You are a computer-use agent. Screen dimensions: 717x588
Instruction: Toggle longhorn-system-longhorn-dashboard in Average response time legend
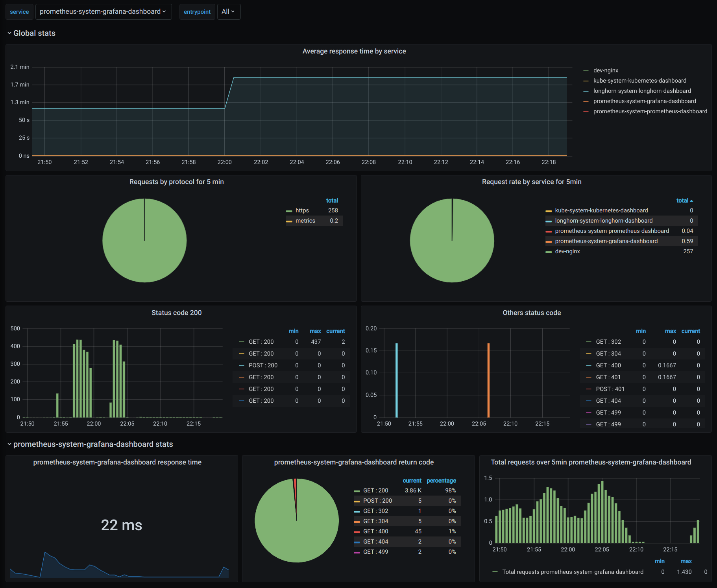(x=642, y=91)
